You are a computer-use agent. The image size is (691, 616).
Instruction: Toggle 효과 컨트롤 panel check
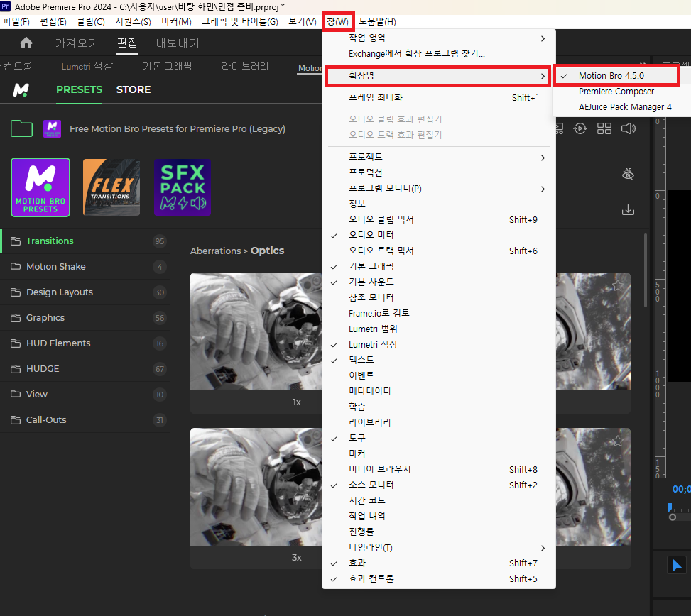coord(438,578)
